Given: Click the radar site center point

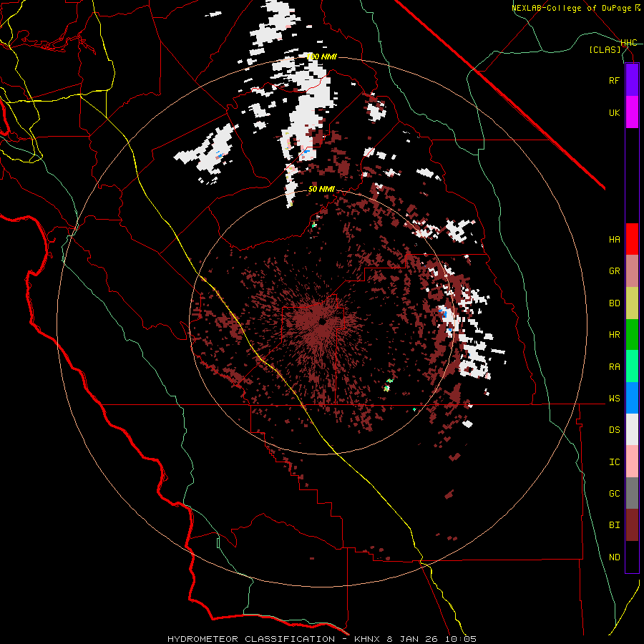Looking at the screenshot, I should pyautogui.click(x=322, y=322).
